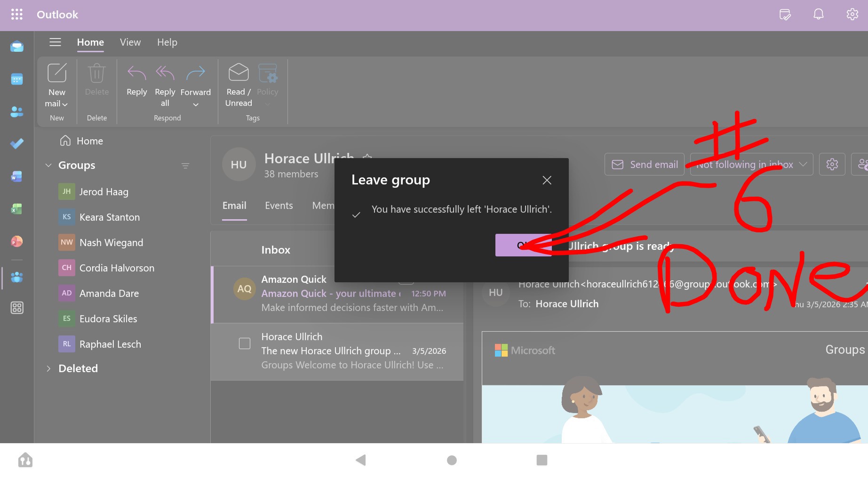Viewport: 868px width, 477px height.
Task: Open the Amazon Quick email
Action: [337, 294]
